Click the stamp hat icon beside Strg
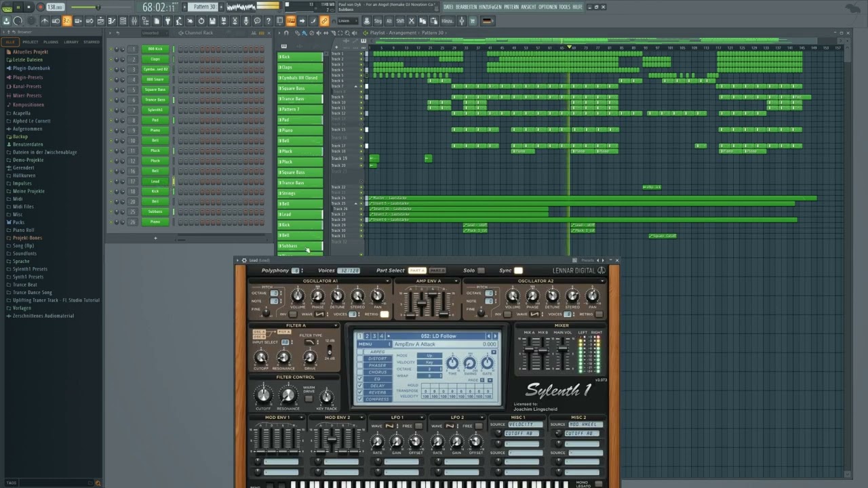The image size is (868, 488). pyautogui.click(x=366, y=21)
